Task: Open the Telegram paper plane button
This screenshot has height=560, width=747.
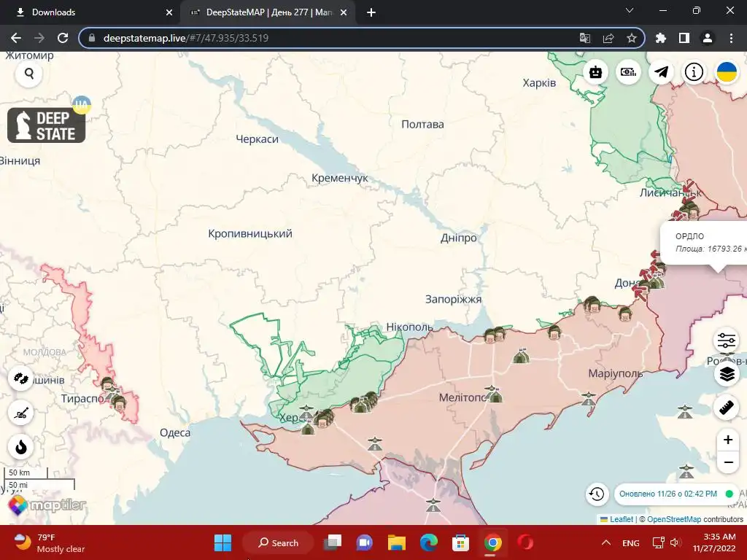Action: [x=661, y=72]
